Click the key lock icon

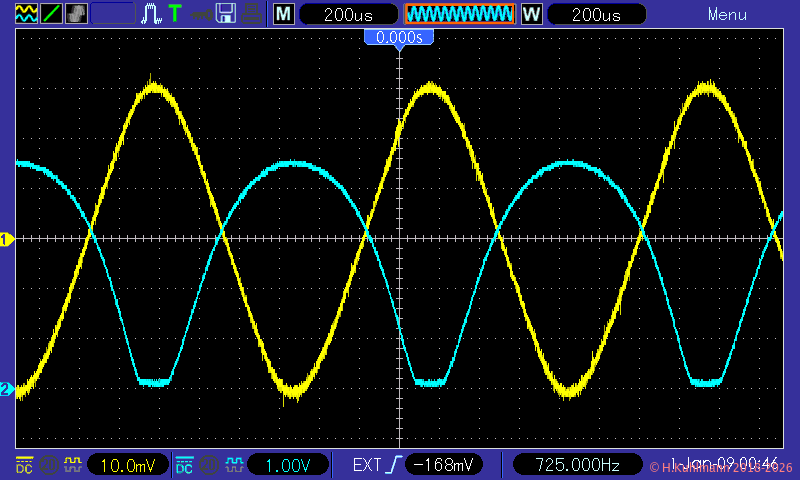tap(201, 14)
